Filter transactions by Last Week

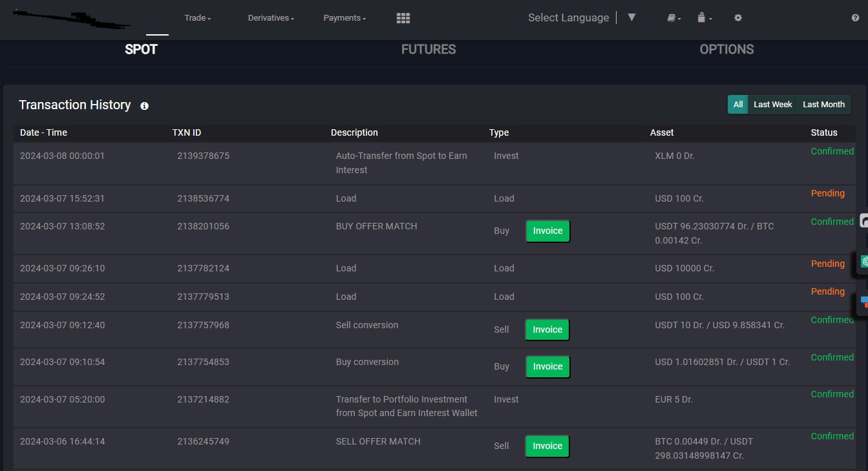772,105
